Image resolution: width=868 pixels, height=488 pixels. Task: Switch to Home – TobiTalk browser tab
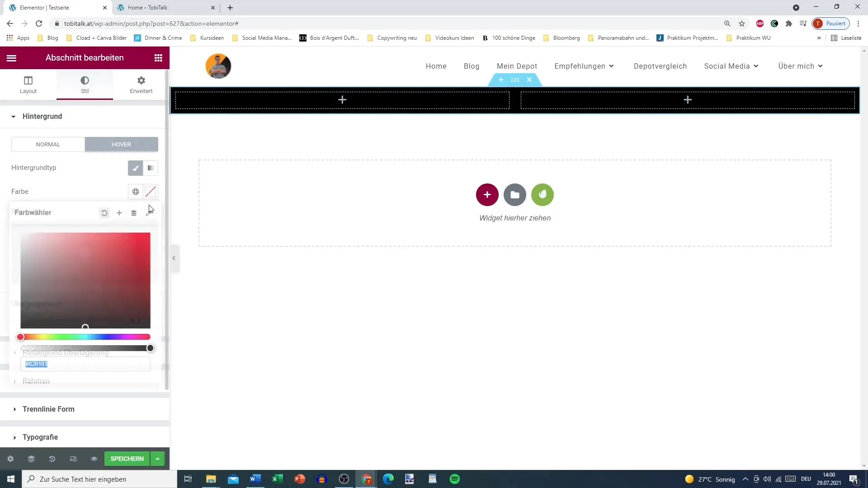coord(165,8)
